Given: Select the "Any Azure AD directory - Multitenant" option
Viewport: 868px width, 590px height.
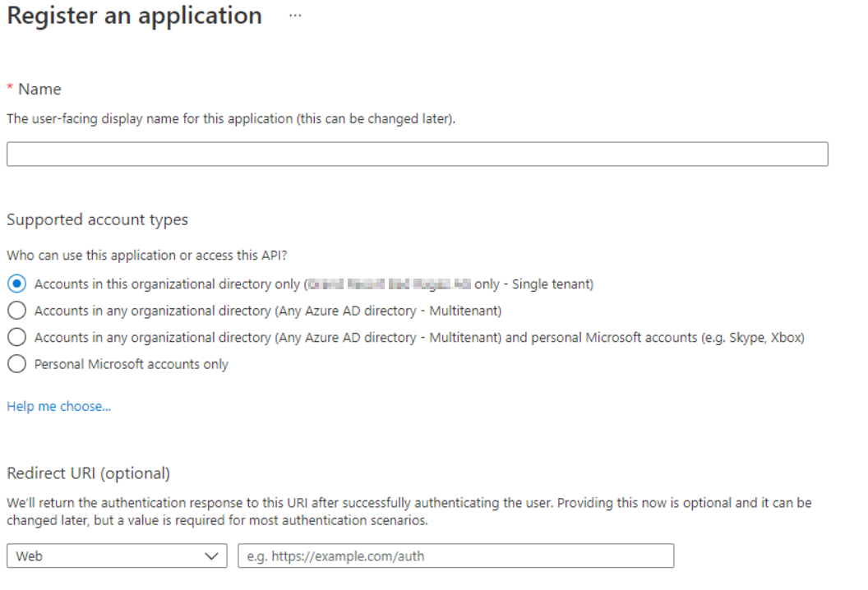Looking at the screenshot, I should 16,311.
